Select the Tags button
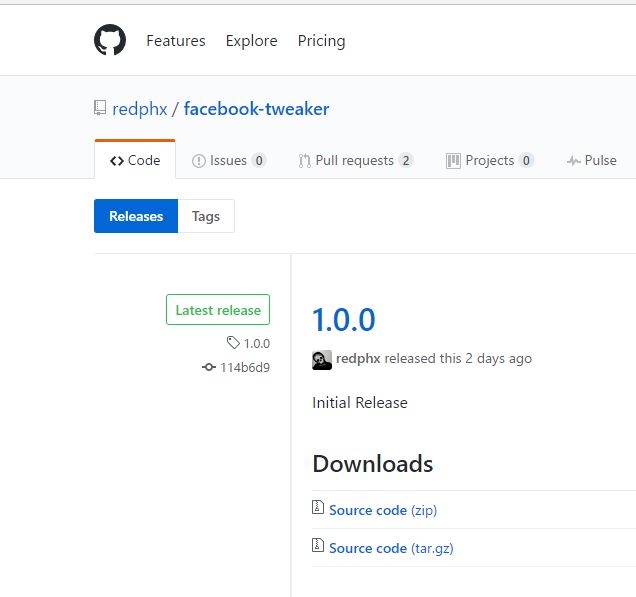Screen dimensions: 636x597 [x=206, y=216]
